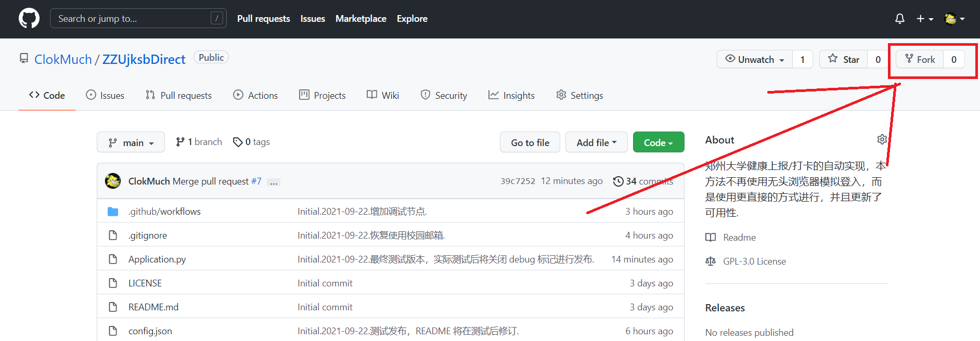View watchers count next to Unwatch
The height and width of the screenshot is (341, 980).
pyautogui.click(x=803, y=59)
